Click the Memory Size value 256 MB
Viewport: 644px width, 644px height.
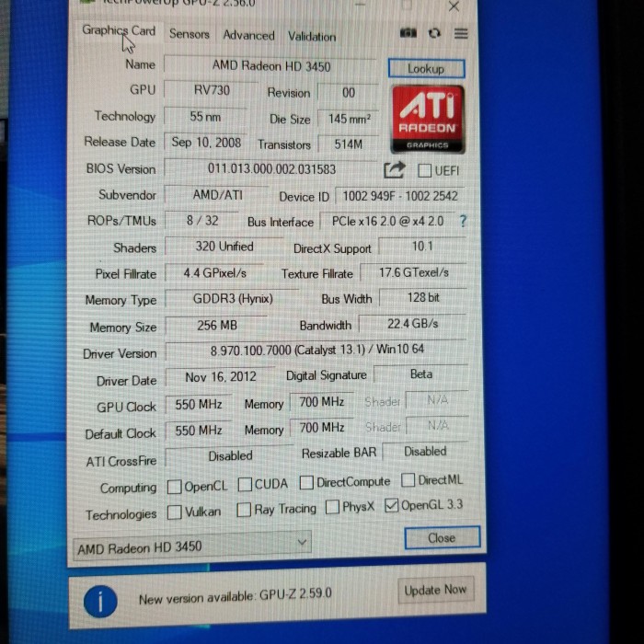[x=217, y=326]
